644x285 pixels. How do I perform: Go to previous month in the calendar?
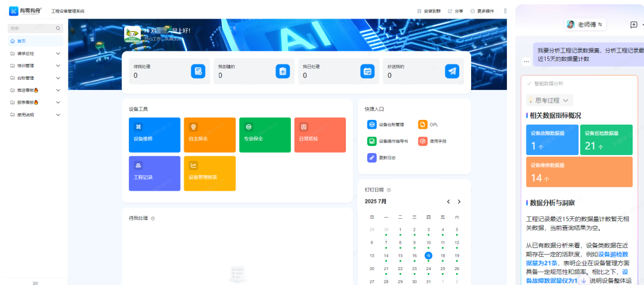pos(448,202)
